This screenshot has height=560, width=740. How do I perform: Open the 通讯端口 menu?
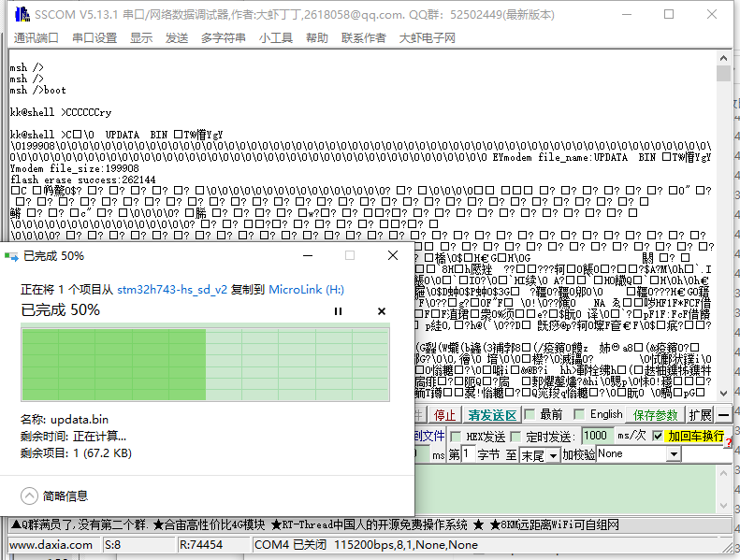pos(36,37)
